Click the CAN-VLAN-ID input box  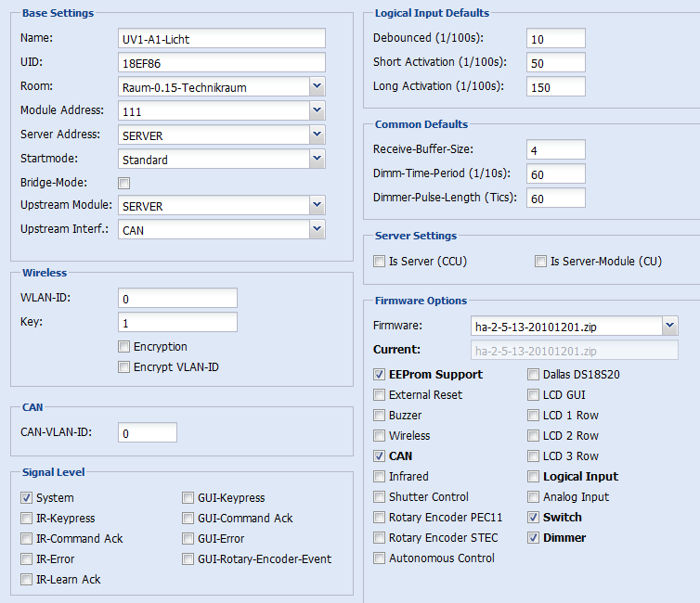coord(148,432)
